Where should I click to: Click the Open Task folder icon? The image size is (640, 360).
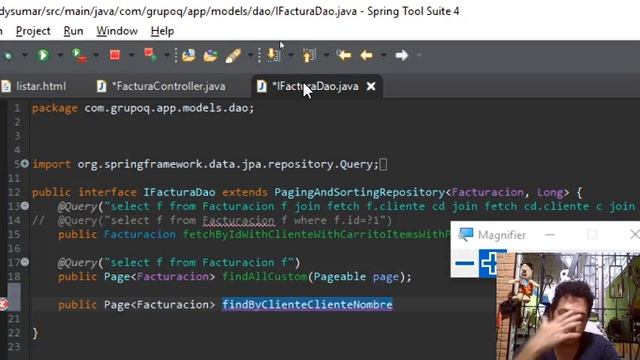coord(211,55)
